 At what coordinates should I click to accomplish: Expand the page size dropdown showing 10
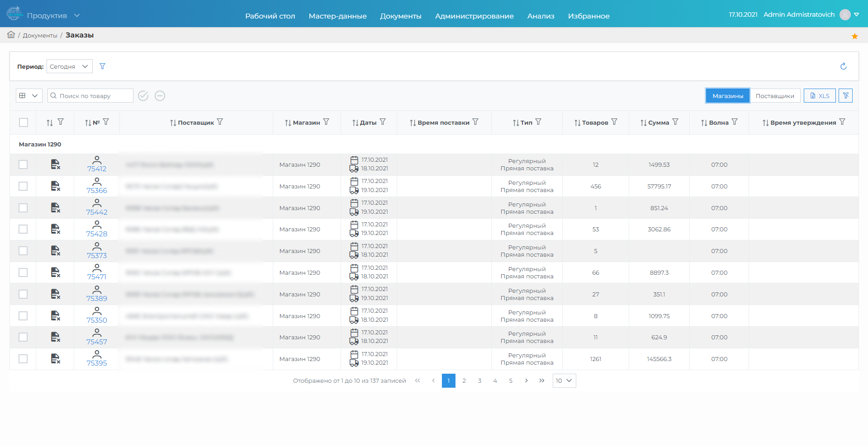(564, 380)
